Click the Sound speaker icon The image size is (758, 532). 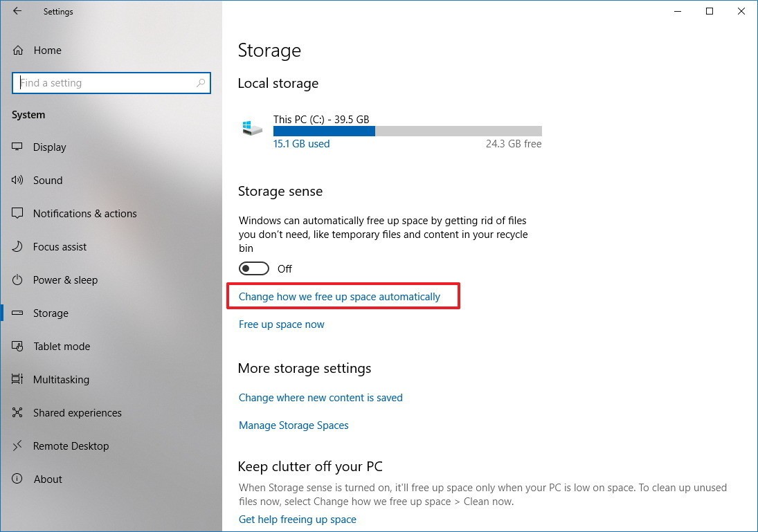[18, 181]
